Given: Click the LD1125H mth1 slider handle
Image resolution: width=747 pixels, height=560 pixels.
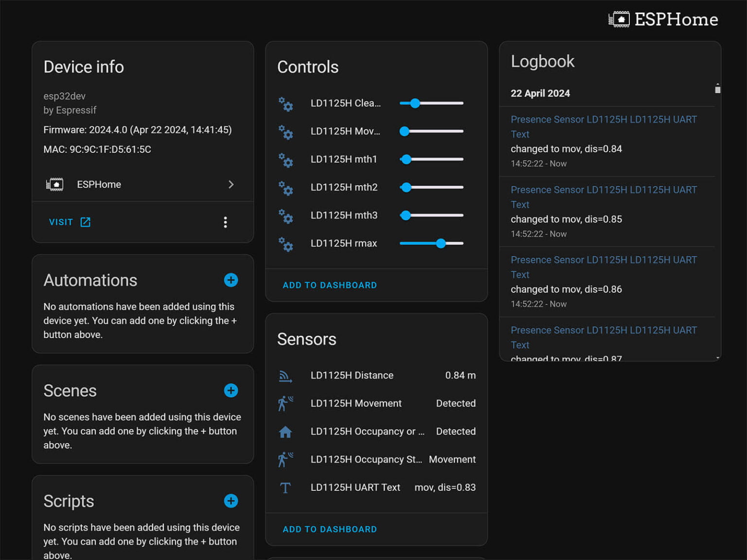Looking at the screenshot, I should pyautogui.click(x=406, y=159).
